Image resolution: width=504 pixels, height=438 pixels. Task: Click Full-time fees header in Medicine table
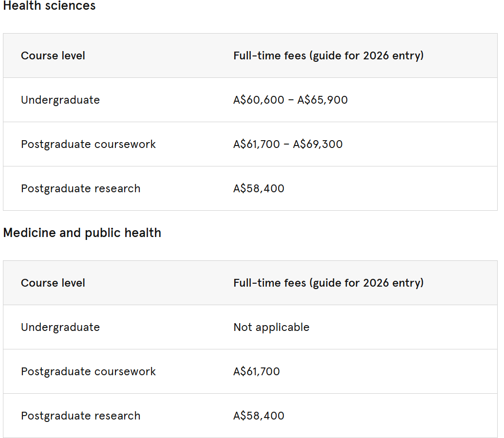click(x=328, y=283)
